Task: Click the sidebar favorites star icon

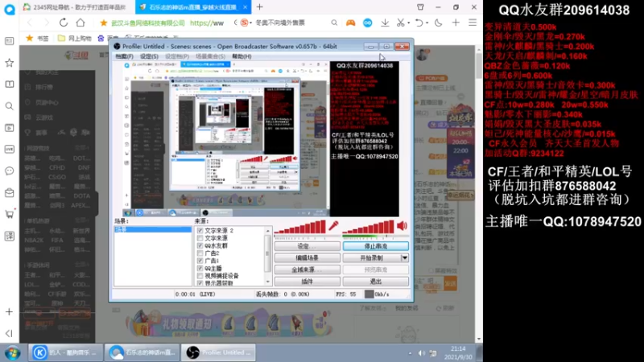Action: pos(9,63)
